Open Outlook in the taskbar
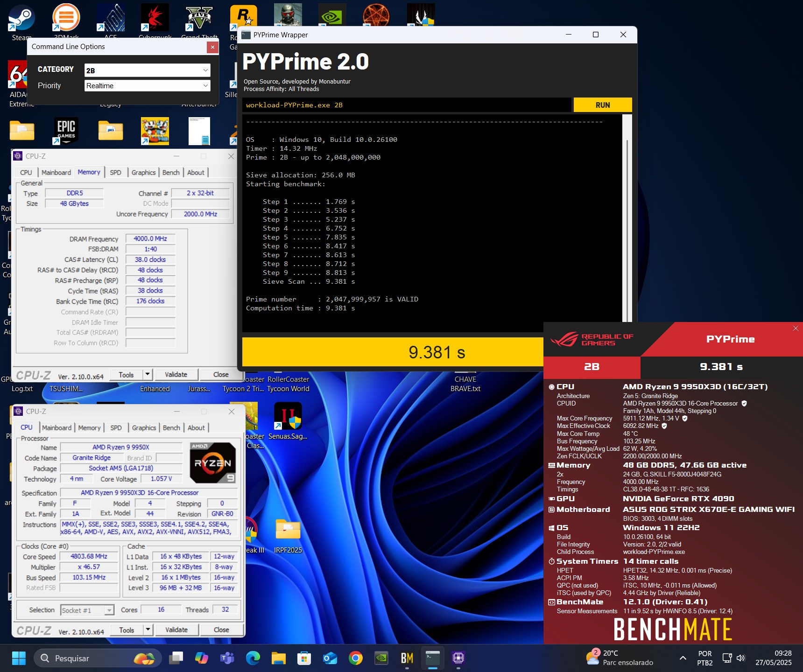Image resolution: width=803 pixels, height=672 pixels. [330, 658]
